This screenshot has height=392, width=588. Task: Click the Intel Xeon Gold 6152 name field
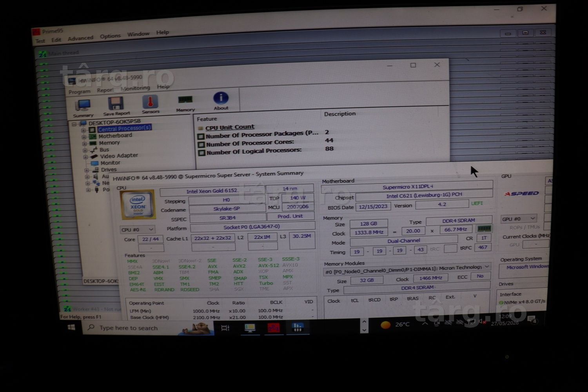point(212,191)
